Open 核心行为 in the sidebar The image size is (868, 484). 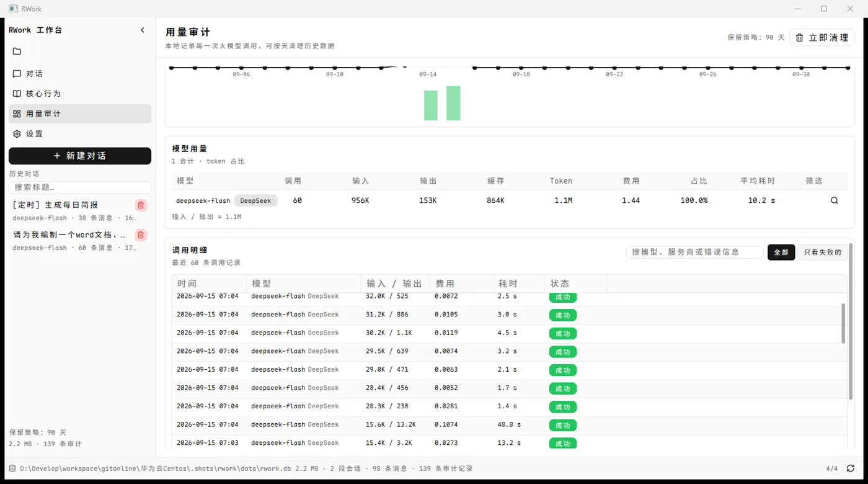[80, 94]
